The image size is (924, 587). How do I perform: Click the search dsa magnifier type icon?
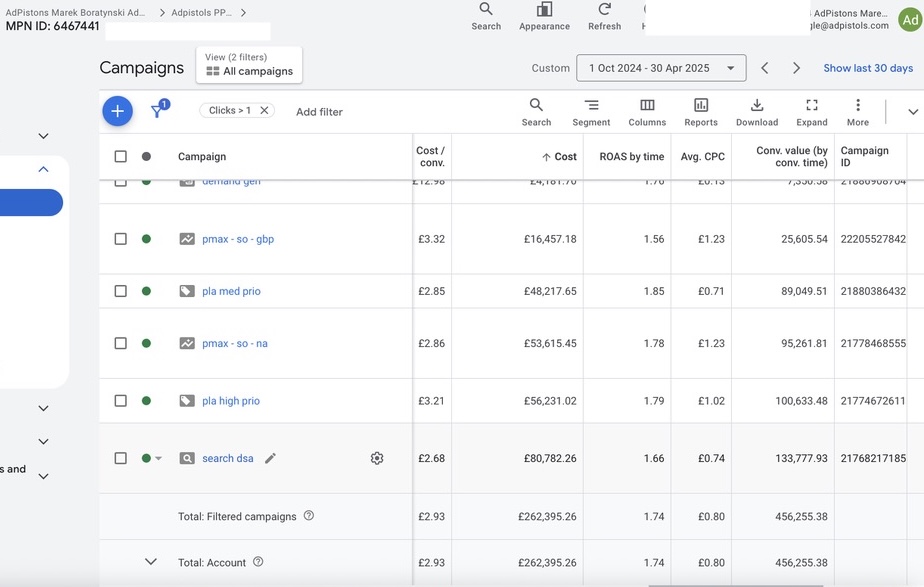(x=187, y=458)
